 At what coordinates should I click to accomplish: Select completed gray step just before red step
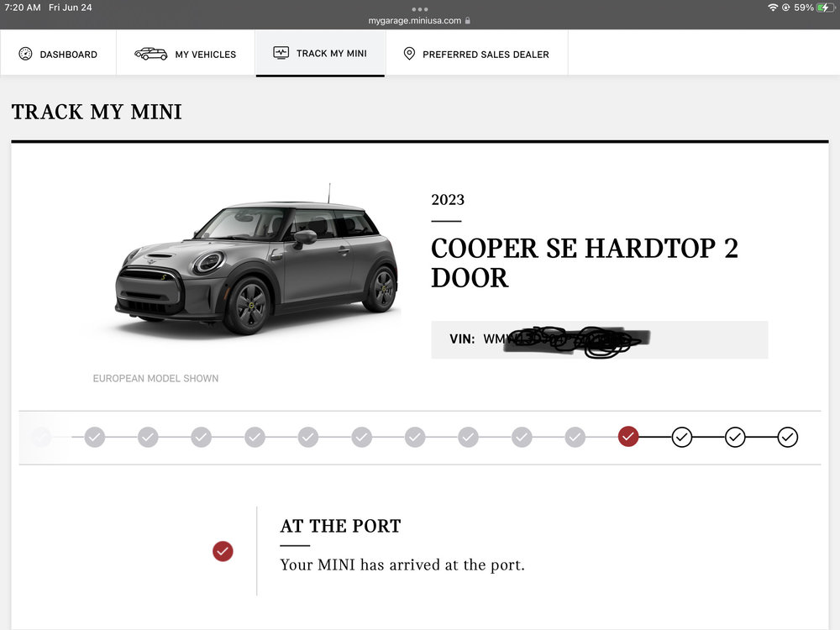click(x=575, y=437)
